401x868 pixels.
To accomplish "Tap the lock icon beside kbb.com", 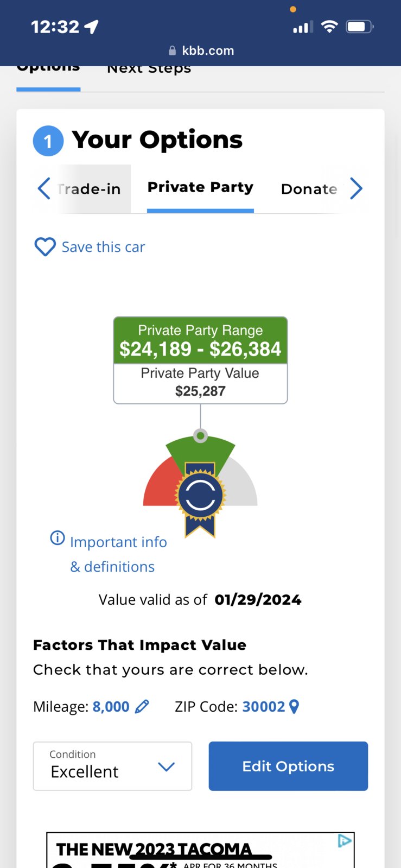I will click(173, 50).
